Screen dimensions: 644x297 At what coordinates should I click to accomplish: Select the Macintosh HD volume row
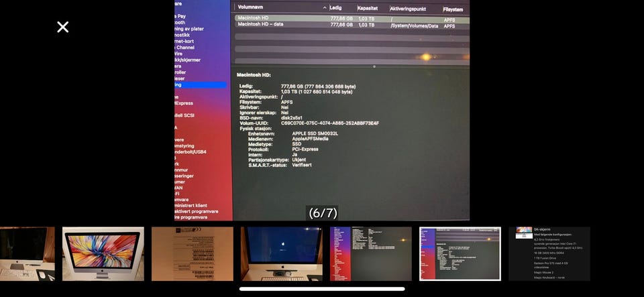[x=352, y=19]
